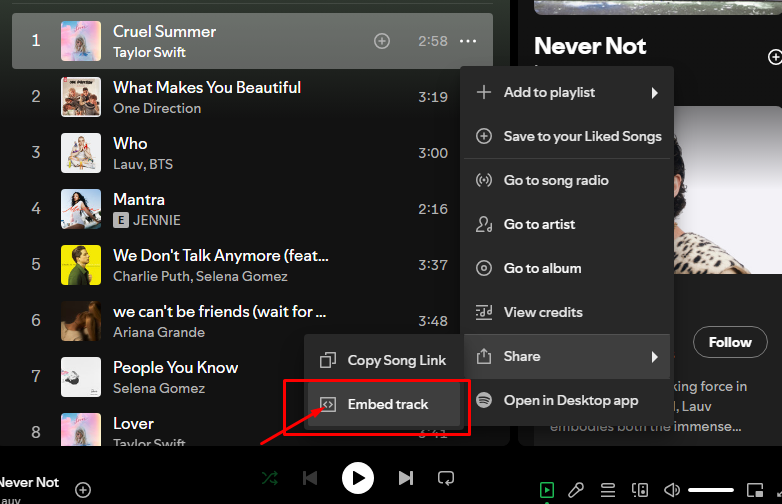Open more options for Cruel Summer
The width and height of the screenshot is (782, 504).
click(x=468, y=41)
